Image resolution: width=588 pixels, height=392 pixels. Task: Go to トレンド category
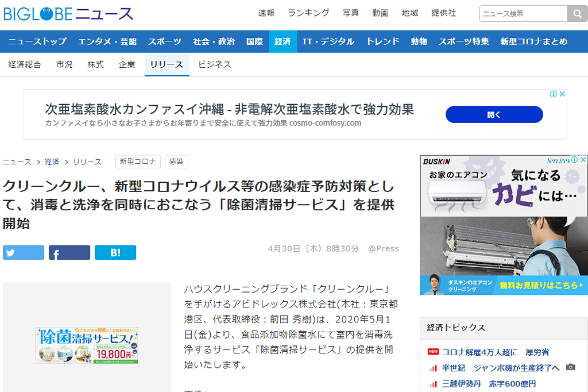[x=383, y=41]
